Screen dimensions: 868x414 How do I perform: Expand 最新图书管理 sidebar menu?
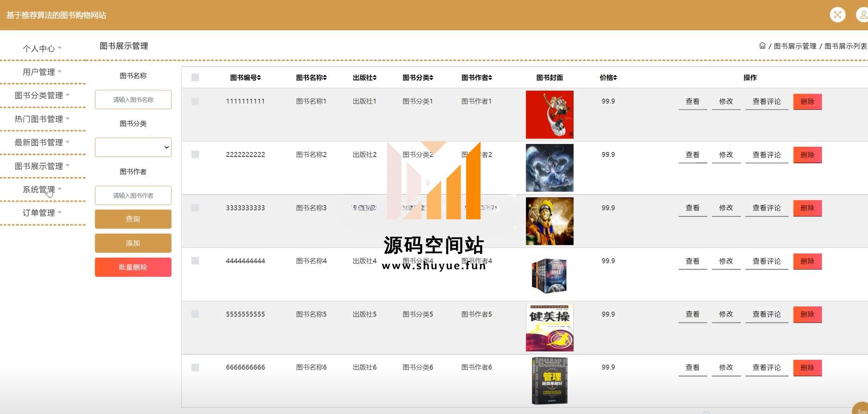(x=42, y=142)
